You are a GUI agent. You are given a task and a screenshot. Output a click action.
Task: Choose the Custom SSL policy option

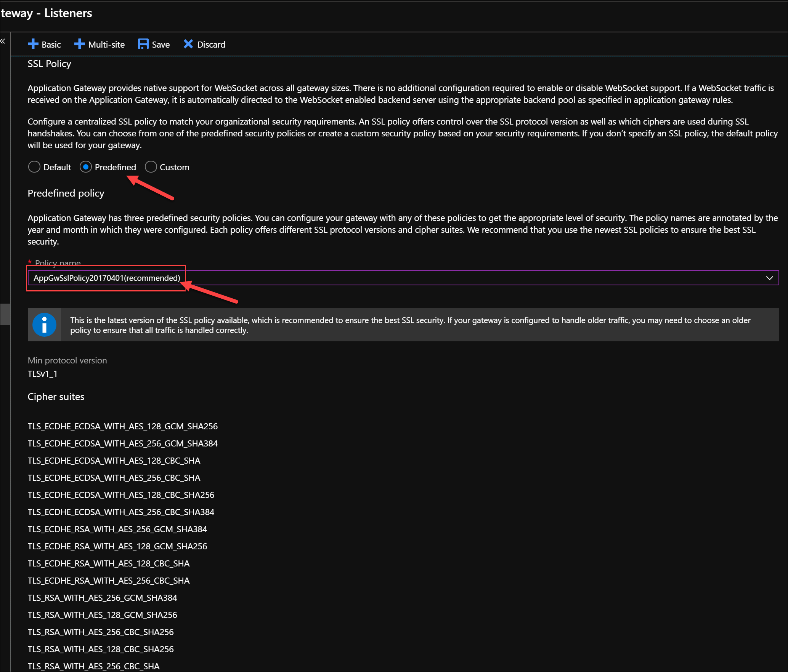(x=151, y=167)
